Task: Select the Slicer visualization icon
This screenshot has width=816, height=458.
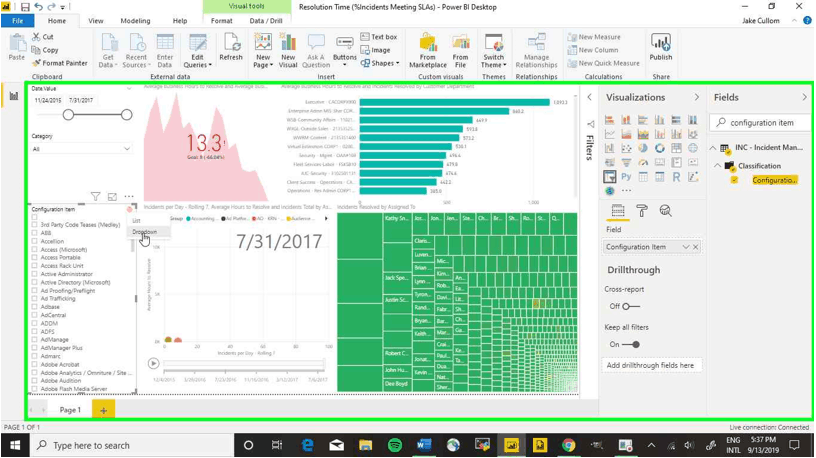Action: (x=609, y=177)
